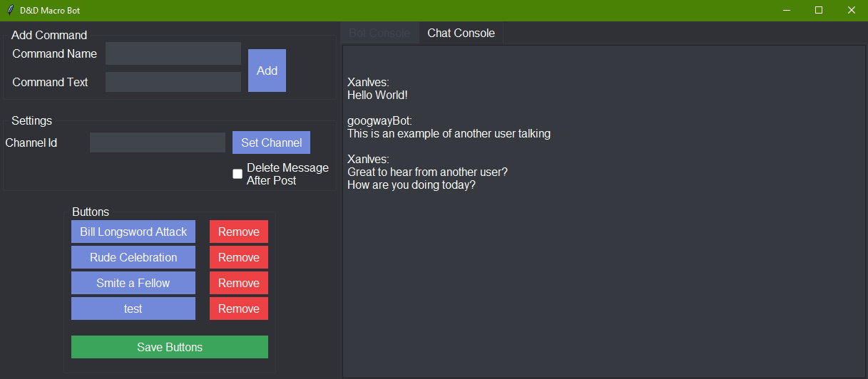Remove the test macro entry
868x379 pixels.
pos(239,308)
